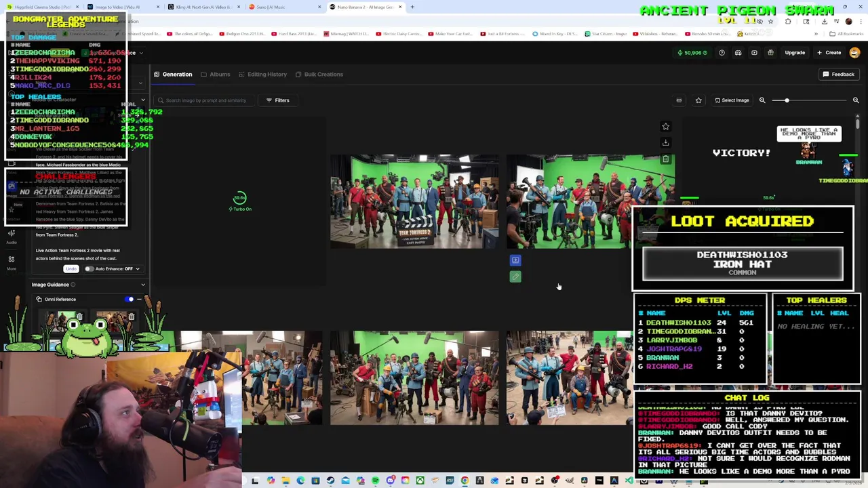Click the Select Image button
The height and width of the screenshot is (488, 868).
tap(732, 100)
